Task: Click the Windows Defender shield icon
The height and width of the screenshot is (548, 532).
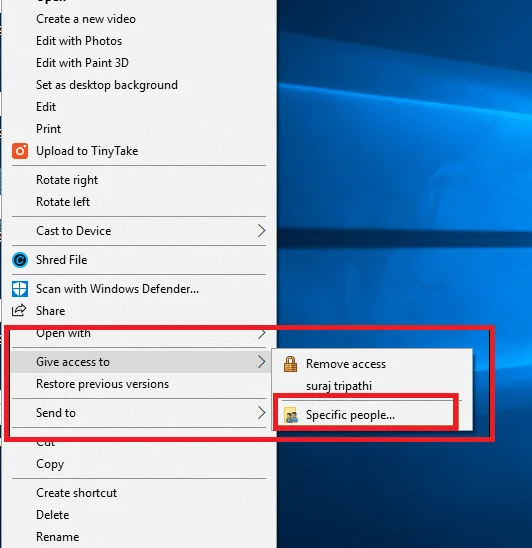Action: click(20, 289)
